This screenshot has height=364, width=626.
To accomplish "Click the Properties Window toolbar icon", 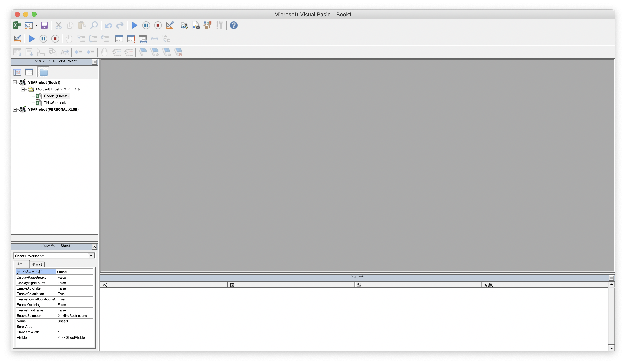I will click(196, 25).
